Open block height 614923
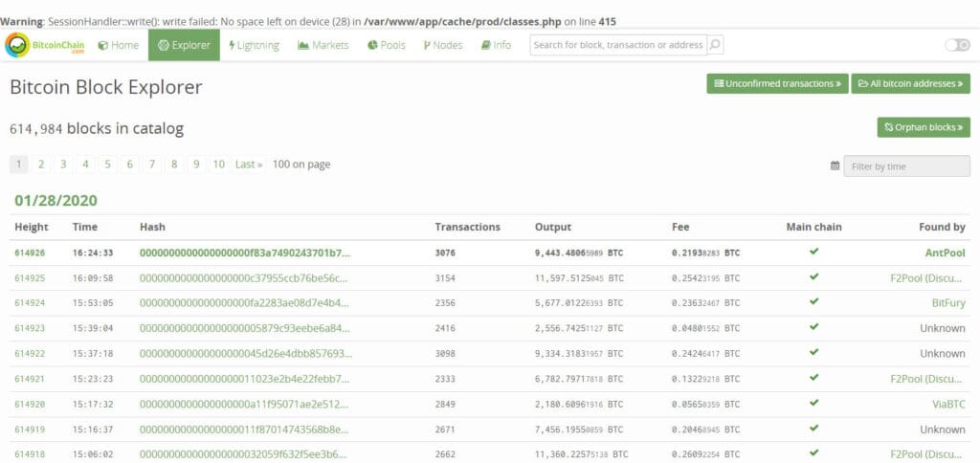This screenshot has height=463, width=980. [x=30, y=328]
